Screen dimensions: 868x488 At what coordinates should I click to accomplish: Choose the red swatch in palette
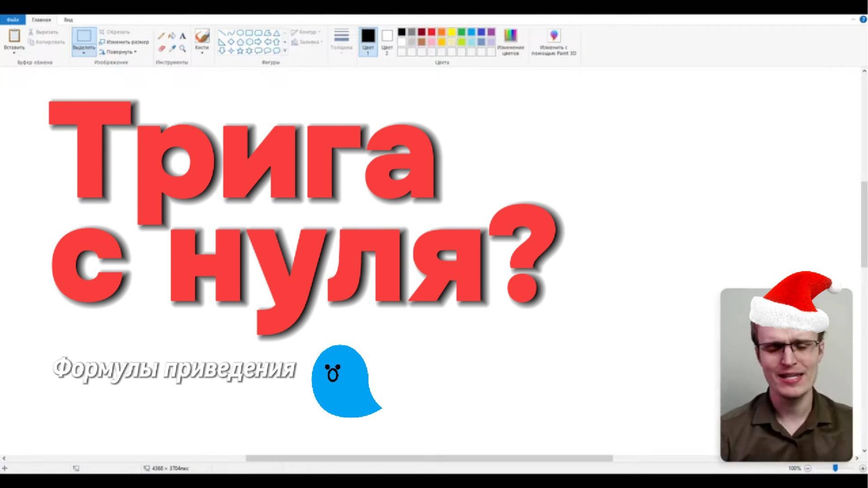point(432,32)
